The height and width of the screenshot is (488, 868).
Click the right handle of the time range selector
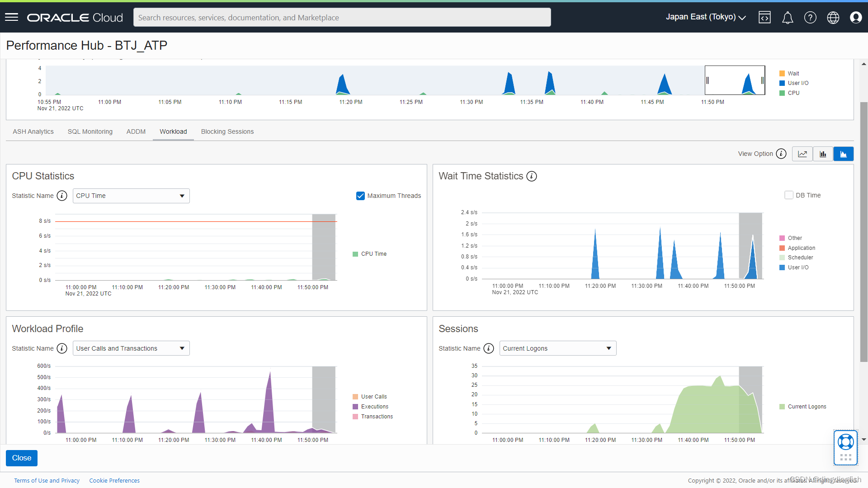pyautogui.click(x=762, y=80)
